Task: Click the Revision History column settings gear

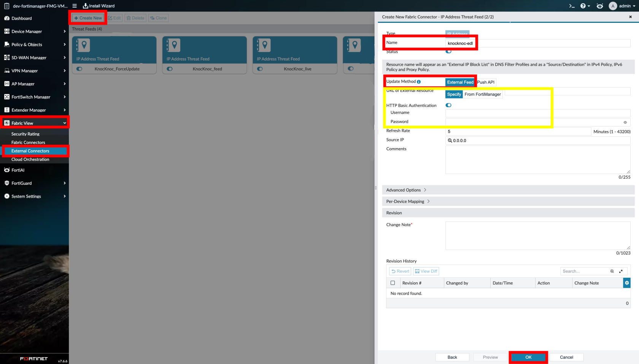Action: [x=627, y=283]
